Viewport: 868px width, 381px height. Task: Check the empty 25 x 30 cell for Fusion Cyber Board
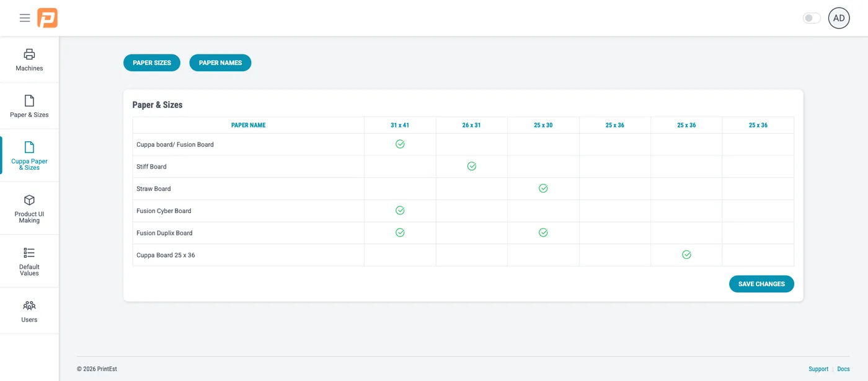coord(543,211)
